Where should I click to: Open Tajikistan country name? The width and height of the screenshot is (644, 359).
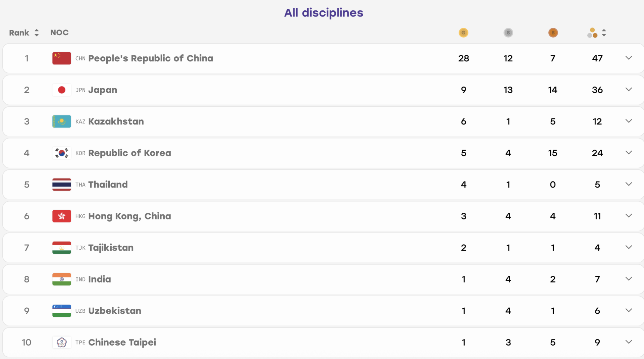[111, 248]
